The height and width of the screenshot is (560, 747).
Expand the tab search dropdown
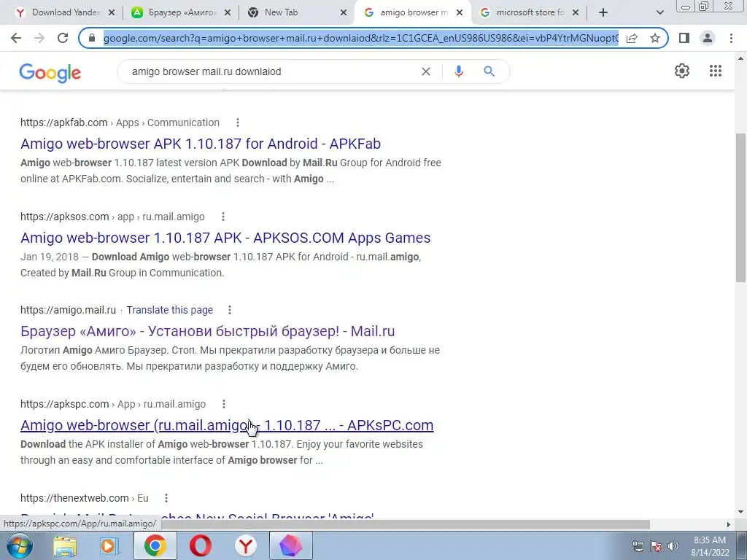[659, 13]
